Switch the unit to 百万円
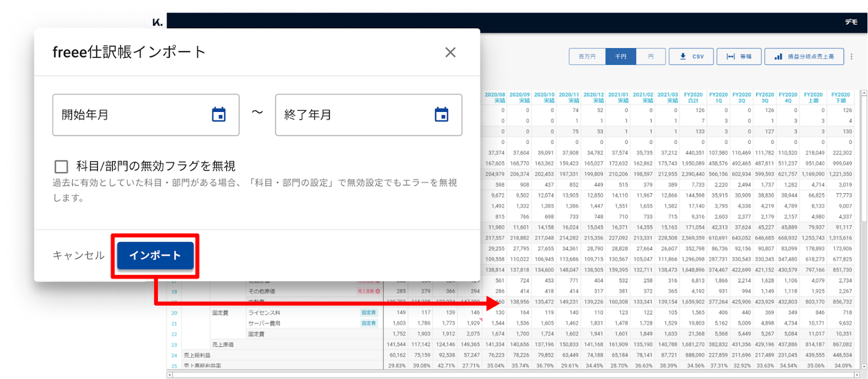This screenshot has width=868, height=379. (x=587, y=56)
